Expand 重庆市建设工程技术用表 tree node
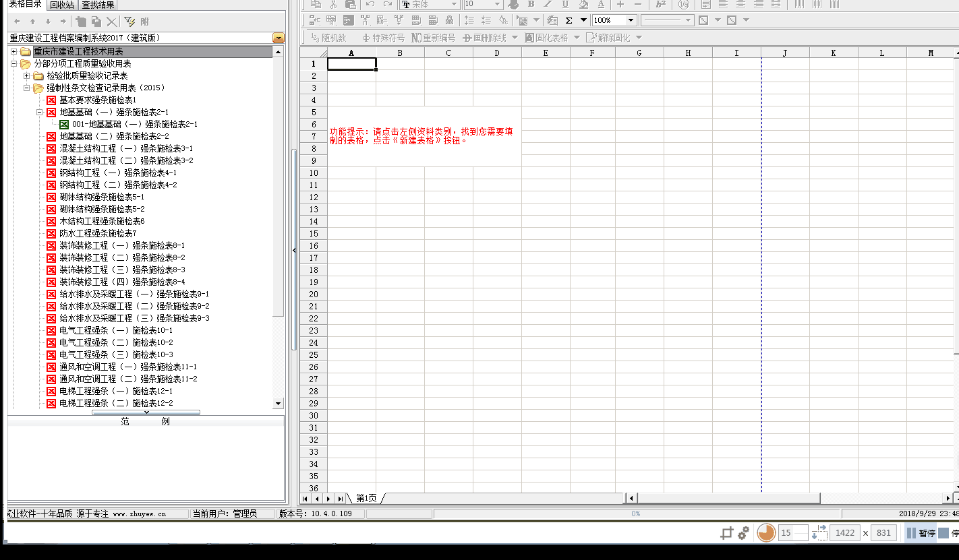 [13, 52]
